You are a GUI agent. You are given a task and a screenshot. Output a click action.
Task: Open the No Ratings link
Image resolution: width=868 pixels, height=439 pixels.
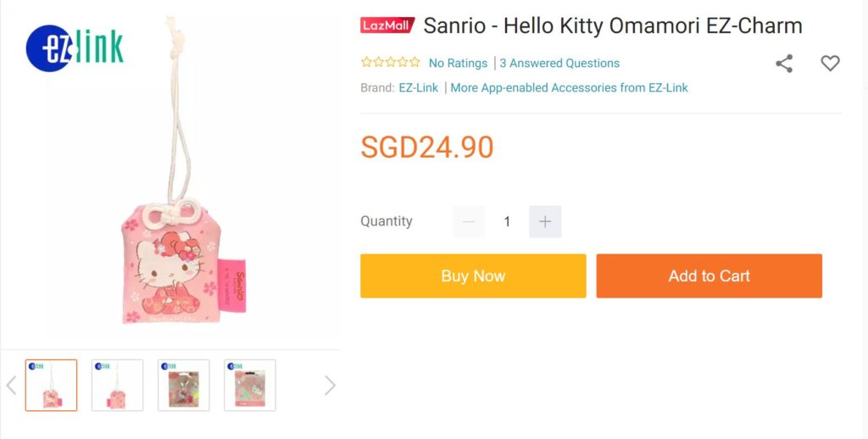pos(458,64)
